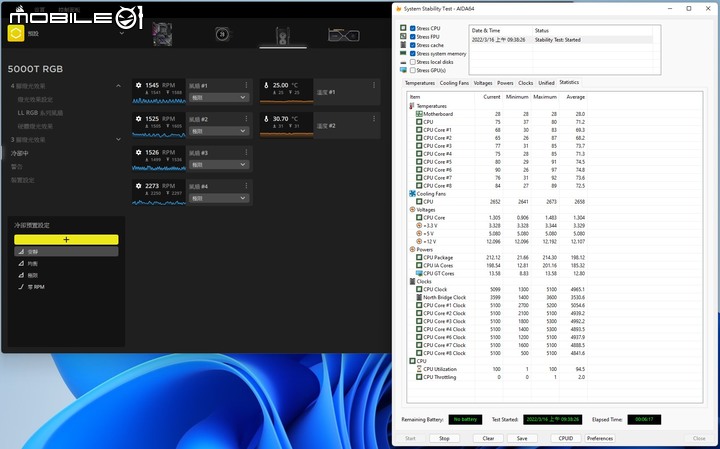Select the Balanced (均衡) cooling preset

pos(66,264)
